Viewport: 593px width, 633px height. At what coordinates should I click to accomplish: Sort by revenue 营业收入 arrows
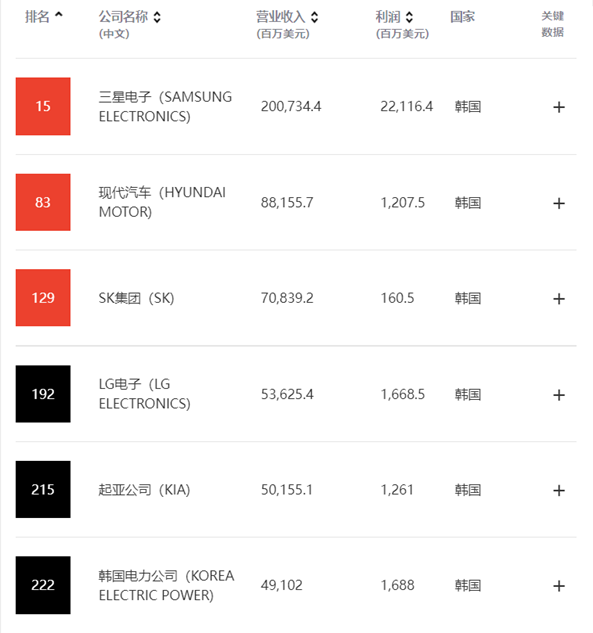pyautogui.click(x=314, y=17)
